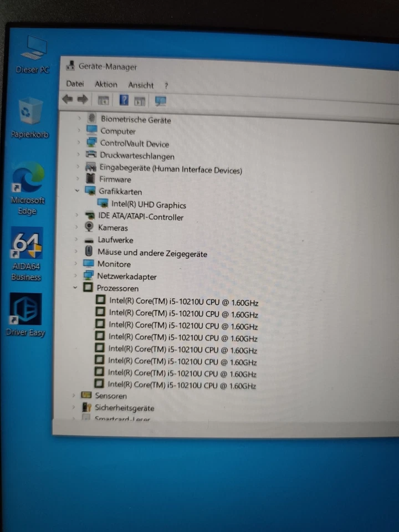399x532 pixels.
Task: Click the blue Help question mark toolbar icon
Action: (124, 100)
